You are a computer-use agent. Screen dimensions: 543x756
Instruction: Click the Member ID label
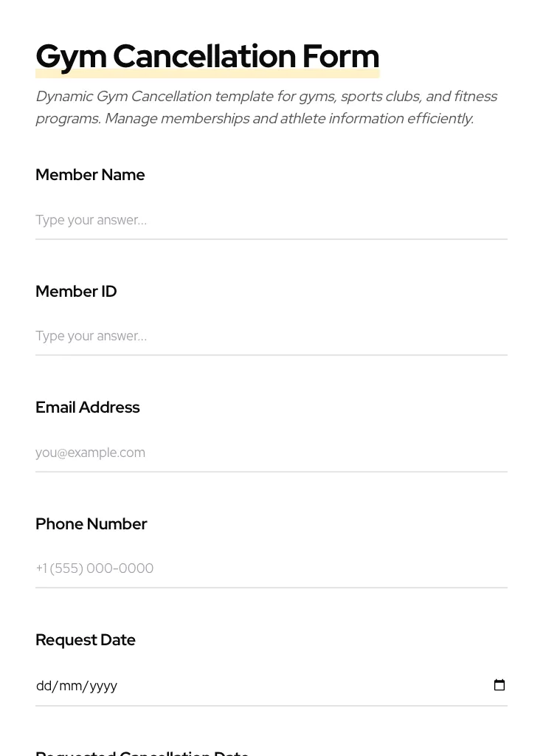(76, 292)
